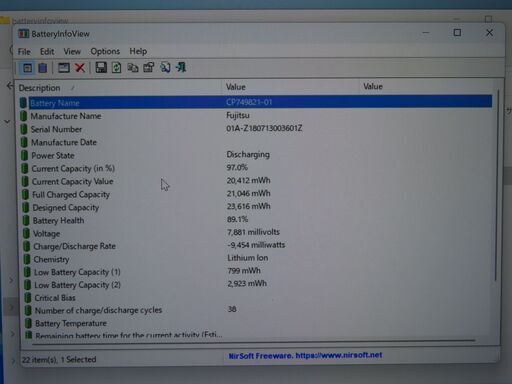Open Find toolbar icon

[x=165, y=67]
